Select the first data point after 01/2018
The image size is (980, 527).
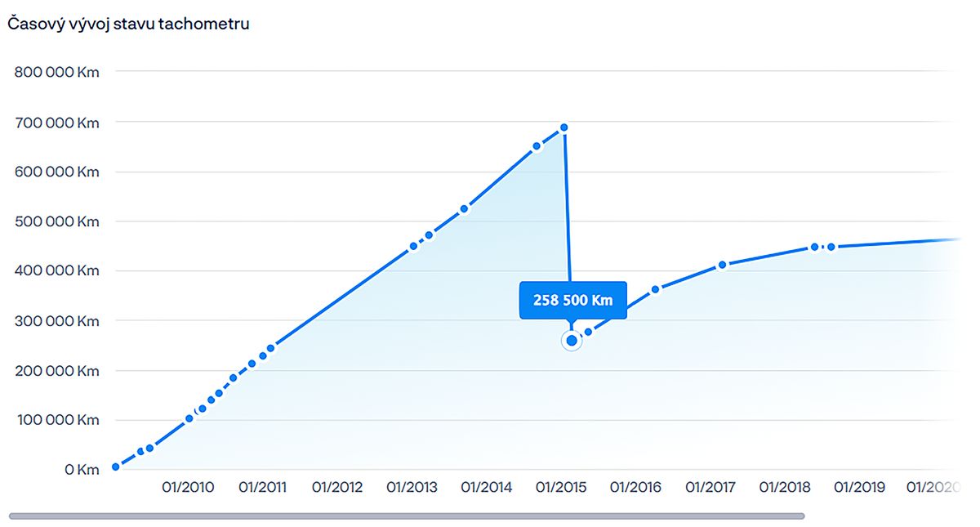coord(814,247)
